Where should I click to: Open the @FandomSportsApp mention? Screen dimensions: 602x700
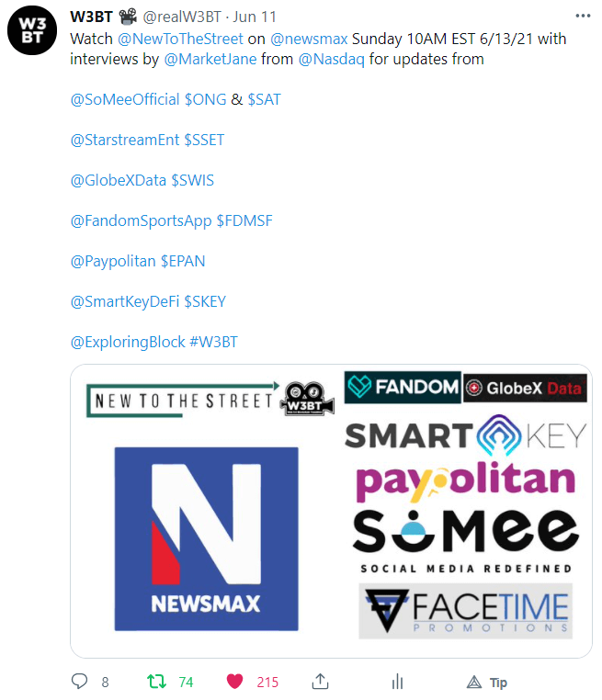[142, 220]
